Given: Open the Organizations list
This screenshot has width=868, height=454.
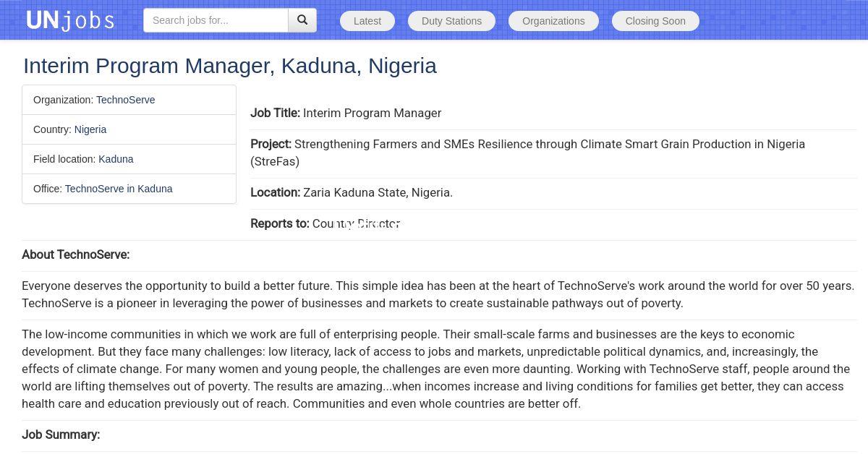Looking at the screenshot, I should tap(553, 21).
